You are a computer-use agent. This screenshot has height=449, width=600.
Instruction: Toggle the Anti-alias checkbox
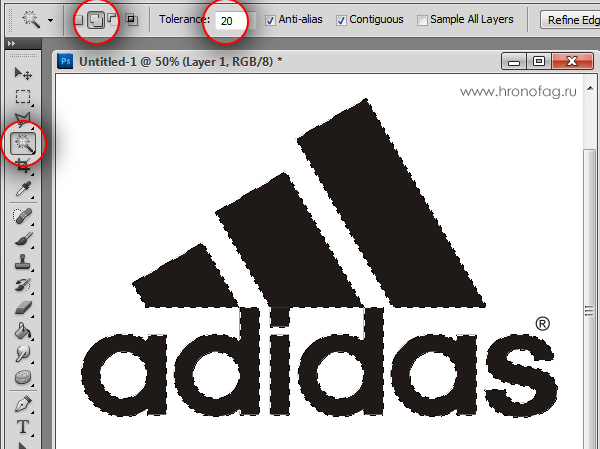pyautogui.click(x=270, y=20)
